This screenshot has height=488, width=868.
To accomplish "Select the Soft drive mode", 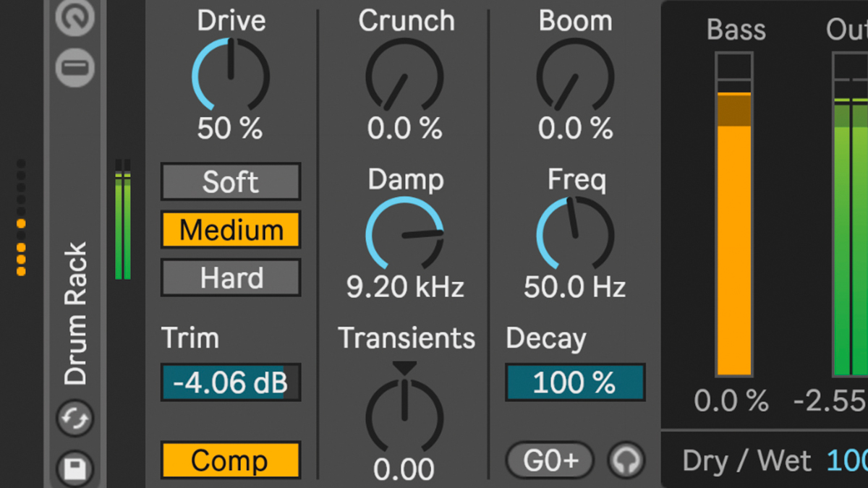I will click(230, 181).
